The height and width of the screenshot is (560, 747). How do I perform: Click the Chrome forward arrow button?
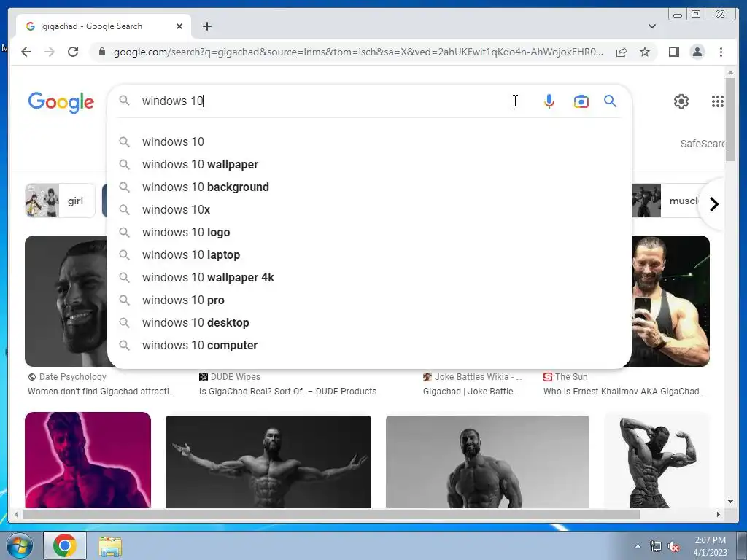(x=50, y=52)
